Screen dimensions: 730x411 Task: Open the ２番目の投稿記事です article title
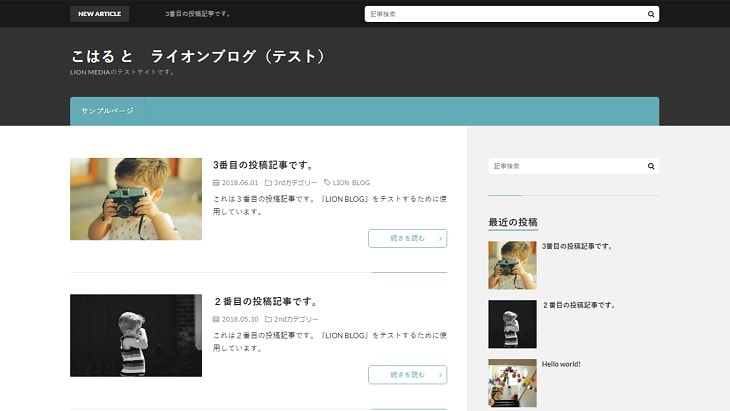pyautogui.click(x=265, y=301)
